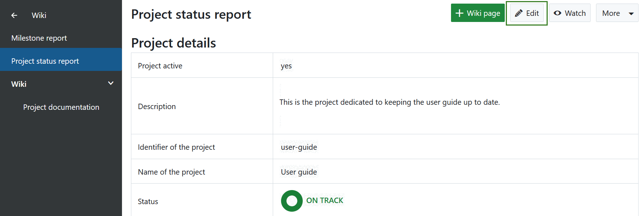This screenshot has width=644, height=216.
Task: Select the pencil icon on the Edit button
Action: click(518, 13)
